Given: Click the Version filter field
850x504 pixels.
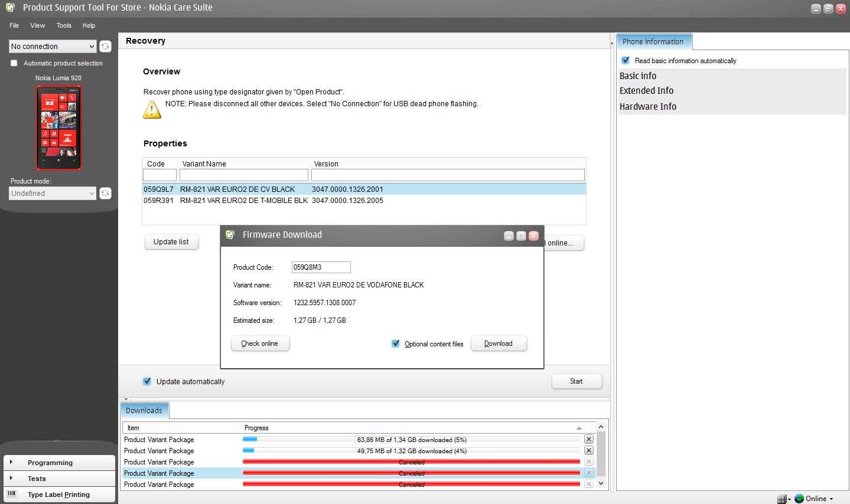Looking at the screenshot, I should coord(448,175).
